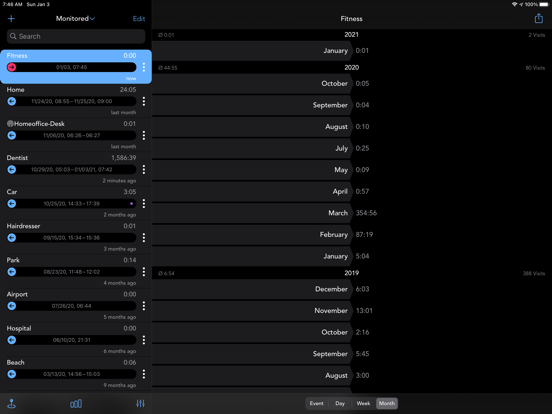Open the three-dot menu for Home
This screenshot has height=414, width=552.
[x=144, y=101]
